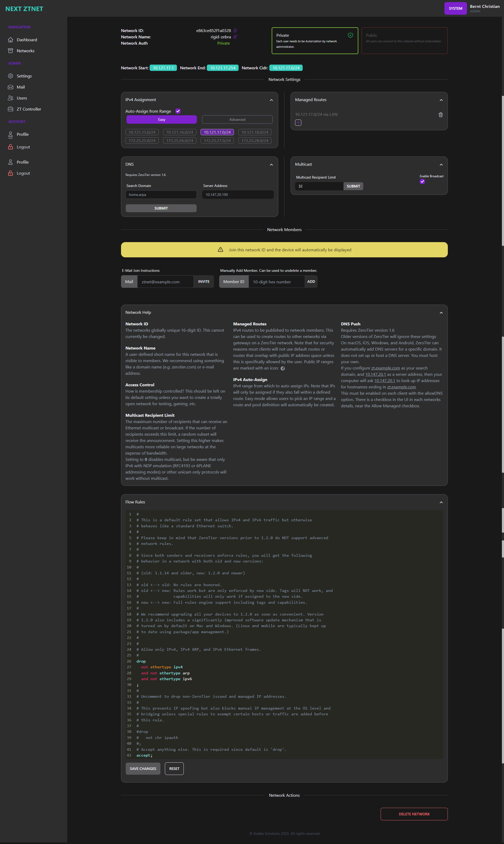Click the Network Cidr value 10.121.17.0/24
Viewport: 504px width, 844px height.
pyautogui.click(x=286, y=68)
